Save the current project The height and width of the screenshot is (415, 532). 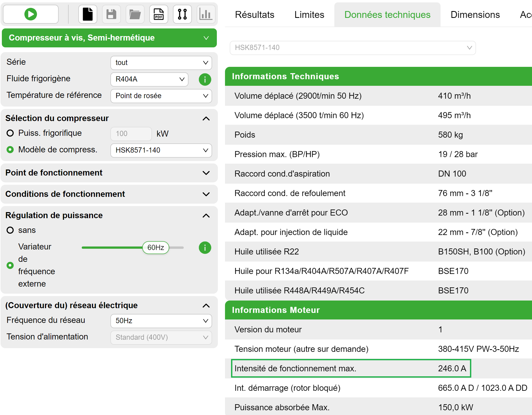click(111, 14)
